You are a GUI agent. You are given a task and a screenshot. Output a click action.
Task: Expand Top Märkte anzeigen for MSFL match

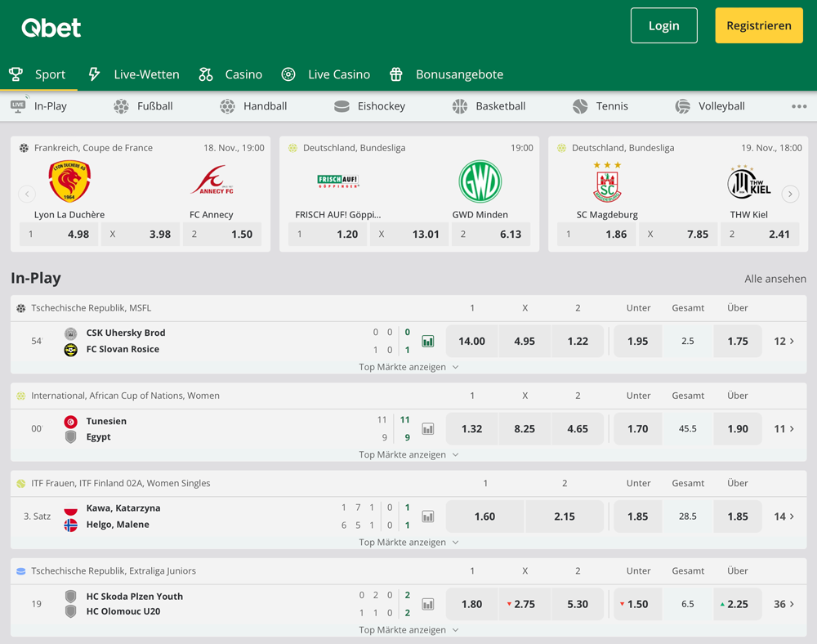[408, 367]
